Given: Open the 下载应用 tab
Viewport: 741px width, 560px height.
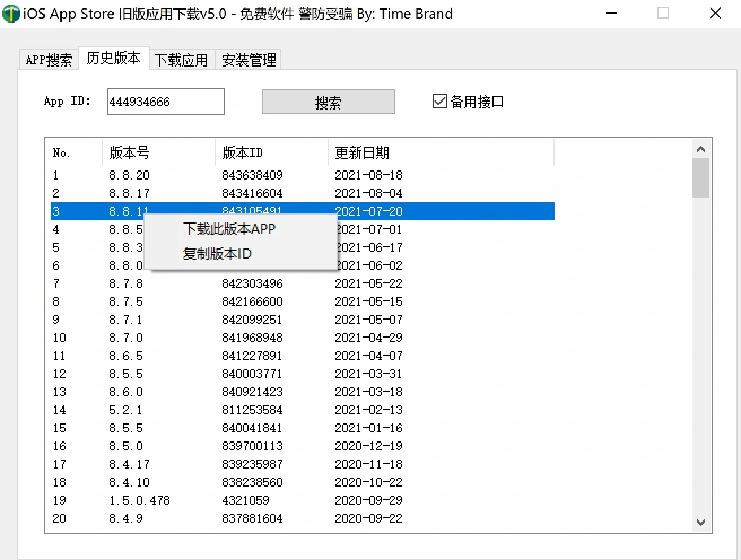Looking at the screenshot, I should [182, 60].
